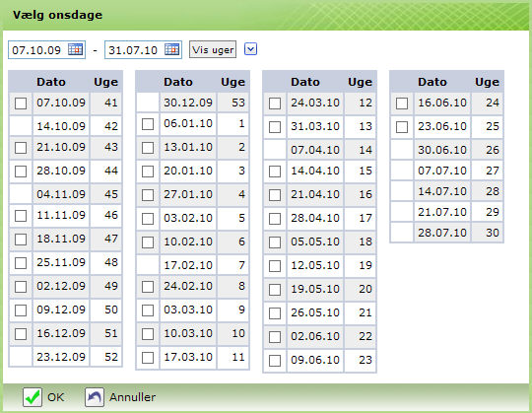
Task: Click the green checkmark OK icon
Action: coord(33,397)
